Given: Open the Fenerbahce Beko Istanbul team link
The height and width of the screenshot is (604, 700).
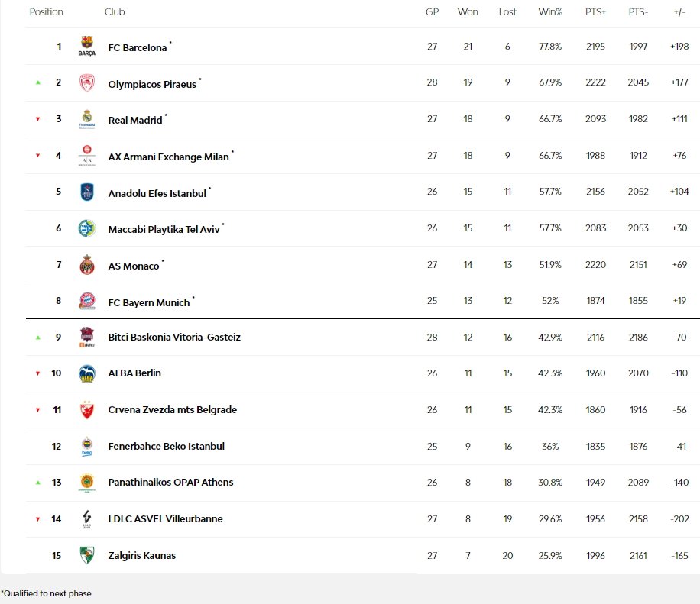Looking at the screenshot, I should pos(167,446).
